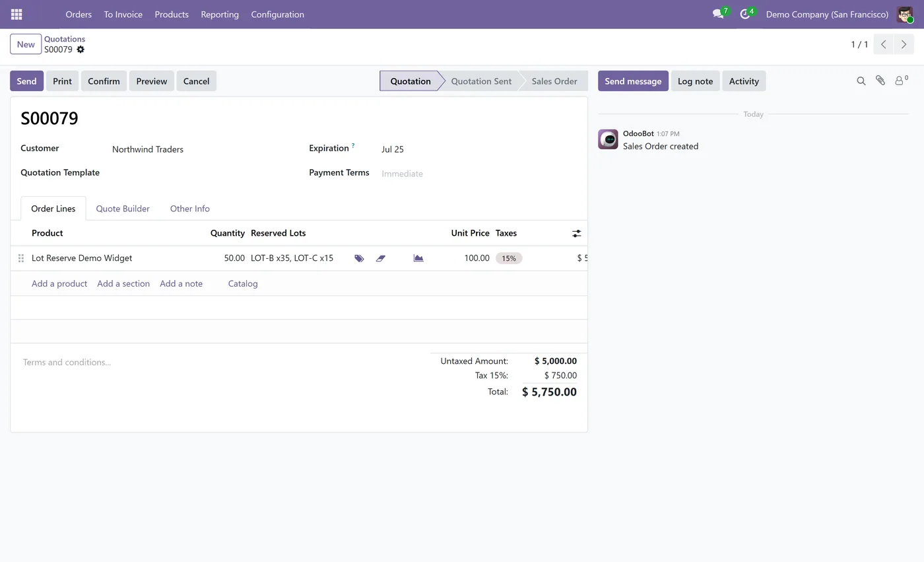The height and width of the screenshot is (562, 924).
Task: Switch to the Other Info tab
Action: coord(190,208)
